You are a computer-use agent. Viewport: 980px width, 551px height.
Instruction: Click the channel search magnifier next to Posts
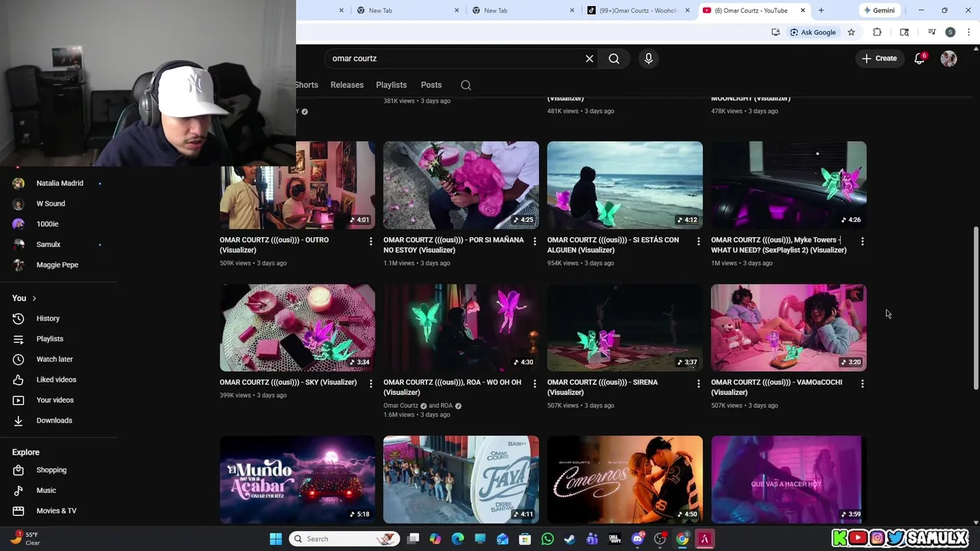click(465, 85)
